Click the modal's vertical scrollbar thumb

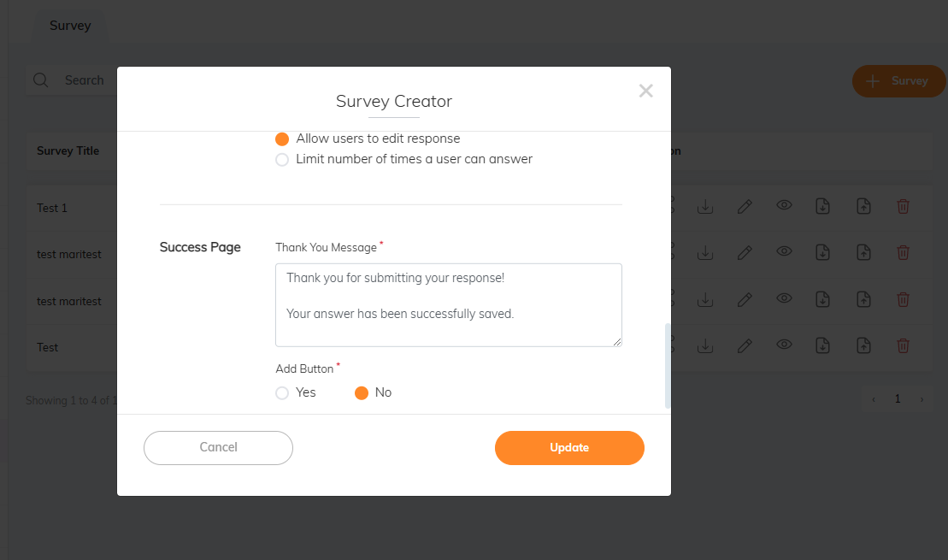[x=668, y=366]
